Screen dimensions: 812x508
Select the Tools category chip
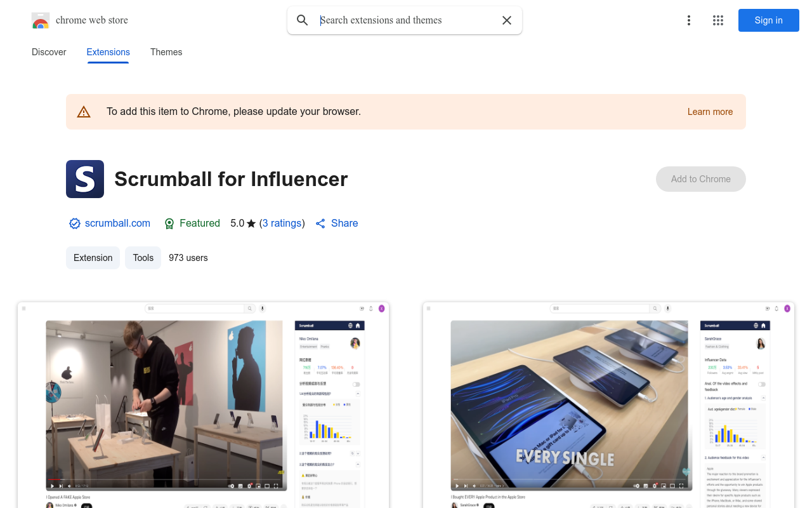pyautogui.click(x=143, y=258)
